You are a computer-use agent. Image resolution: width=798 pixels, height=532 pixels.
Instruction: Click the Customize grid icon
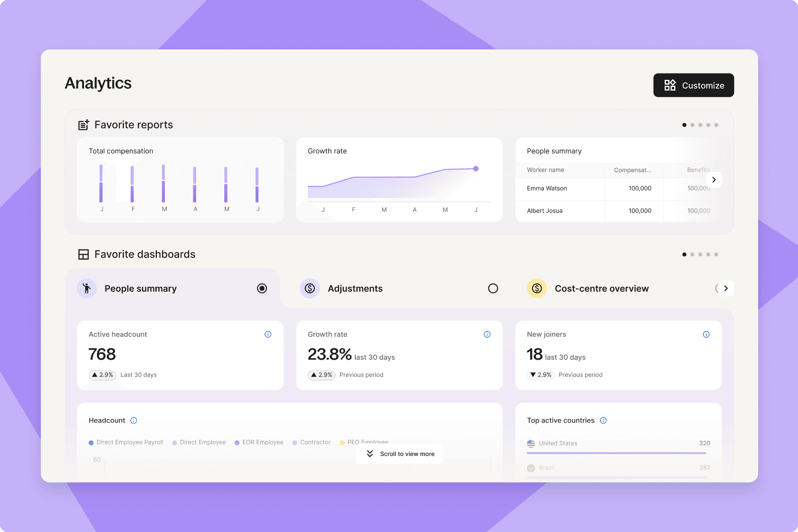(670, 85)
